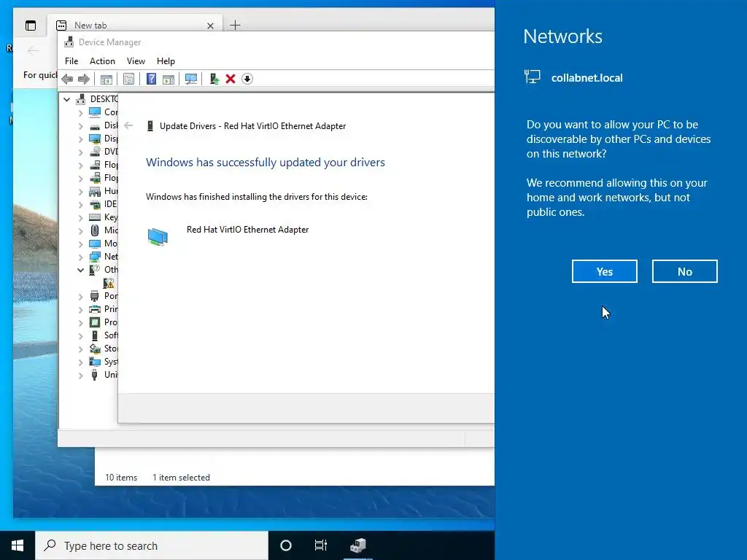Open the Windows Start menu
Image resolution: width=747 pixels, height=560 pixels.
pyautogui.click(x=18, y=545)
